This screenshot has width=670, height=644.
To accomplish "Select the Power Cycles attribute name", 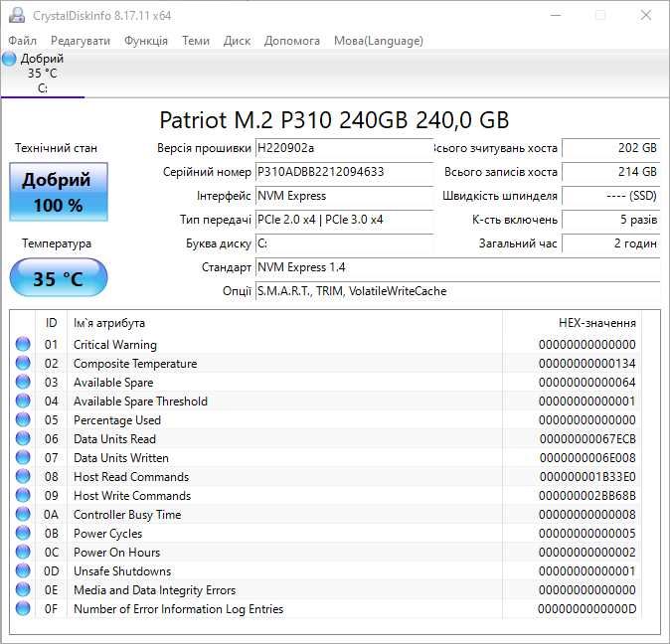I will pos(107,534).
